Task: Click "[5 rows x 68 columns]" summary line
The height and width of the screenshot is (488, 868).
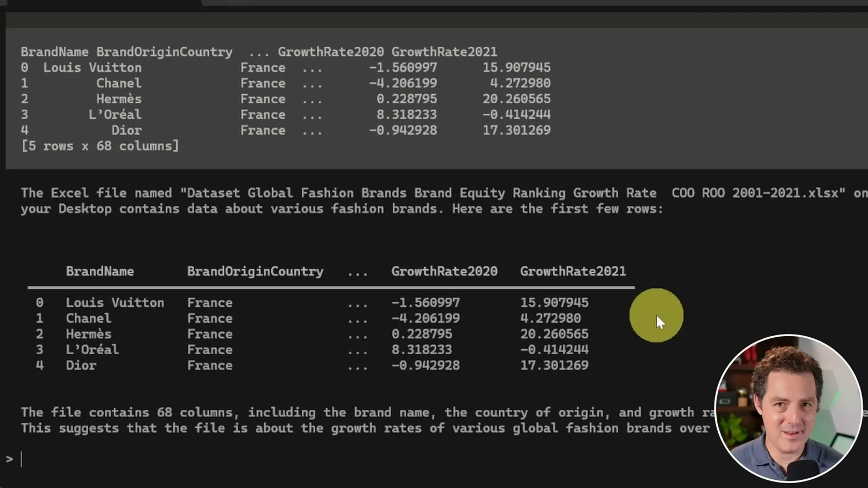Action: click(x=100, y=146)
